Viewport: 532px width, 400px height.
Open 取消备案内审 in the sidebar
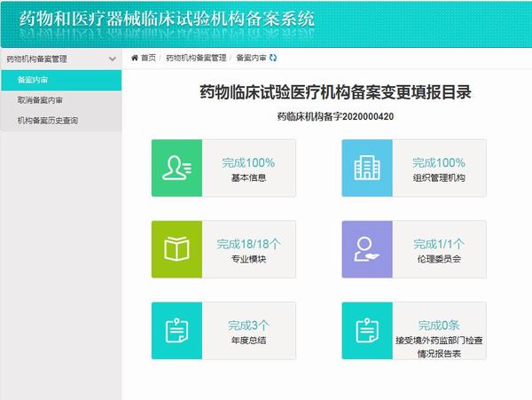[x=40, y=100]
